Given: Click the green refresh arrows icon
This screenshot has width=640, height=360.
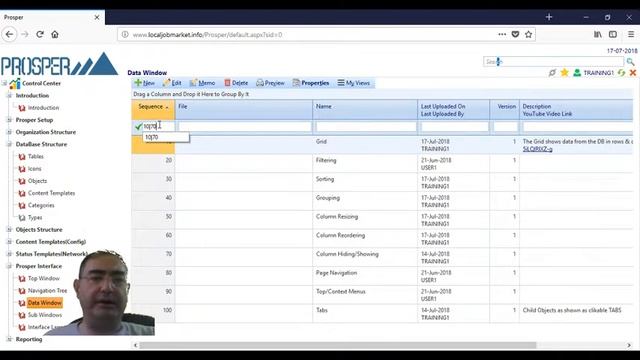Looking at the screenshot, I should point(621,73).
